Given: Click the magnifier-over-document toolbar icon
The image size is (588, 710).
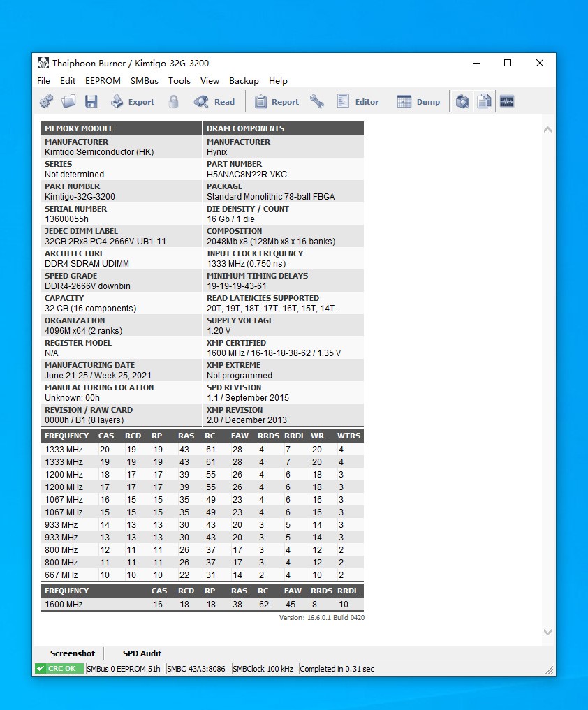Looking at the screenshot, I should (462, 101).
